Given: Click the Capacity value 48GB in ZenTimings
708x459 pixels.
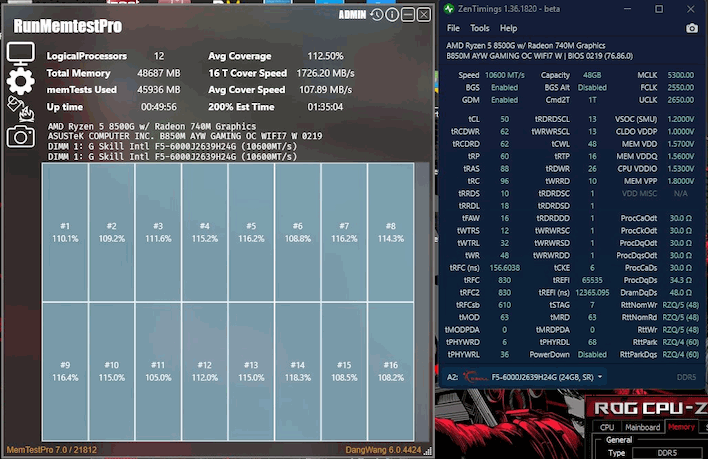Looking at the screenshot, I should 592,75.
